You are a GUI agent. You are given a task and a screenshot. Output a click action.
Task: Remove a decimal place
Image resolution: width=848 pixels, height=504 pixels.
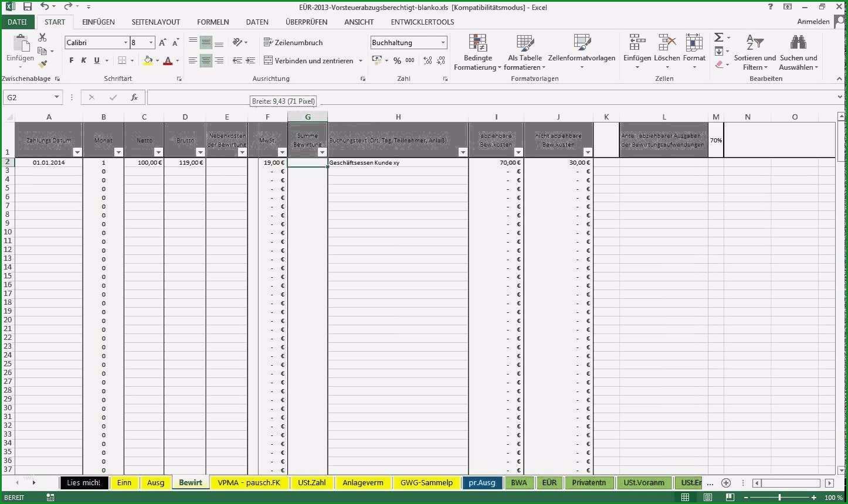tap(441, 60)
